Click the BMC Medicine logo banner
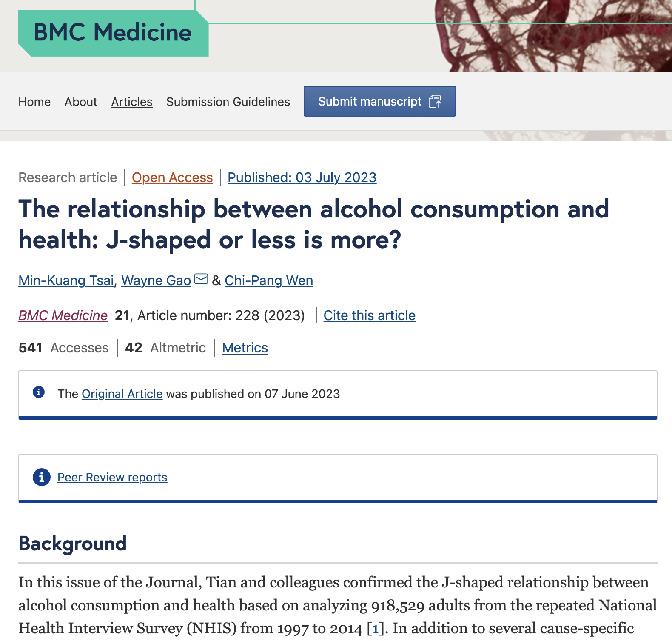Image resolution: width=672 pixels, height=641 pixels. [x=113, y=33]
